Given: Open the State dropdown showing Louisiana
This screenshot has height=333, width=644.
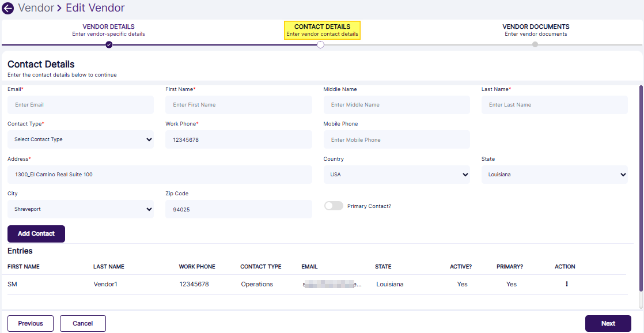Looking at the screenshot, I should [554, 175].
